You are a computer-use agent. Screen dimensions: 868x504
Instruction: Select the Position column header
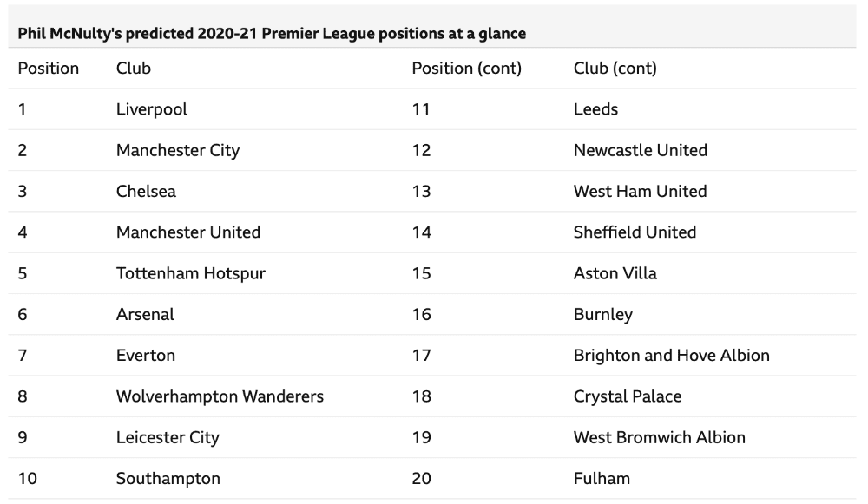[48, 68]
